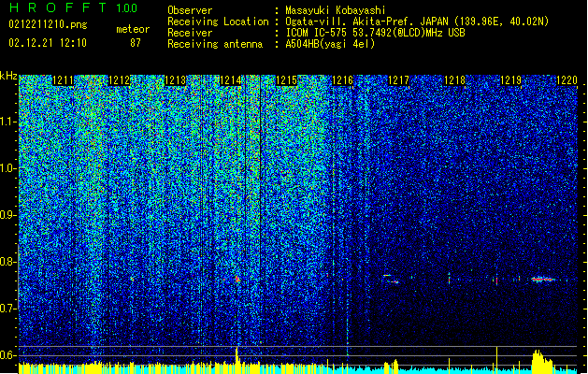Image resolution: width=588 pixels, height=374 pixels.
Task: Click the kHz axis unit label
Action: pyautogui.click(x=8, y=76)
